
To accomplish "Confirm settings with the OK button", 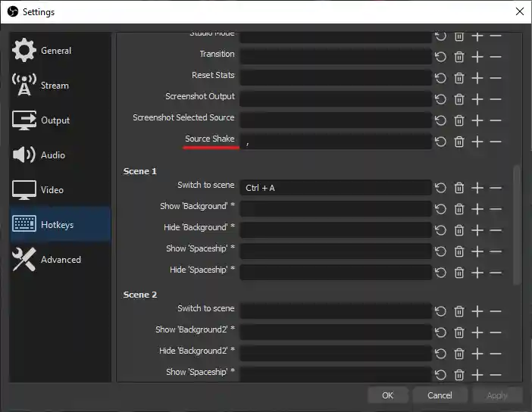I will click(x=387, y=395).
